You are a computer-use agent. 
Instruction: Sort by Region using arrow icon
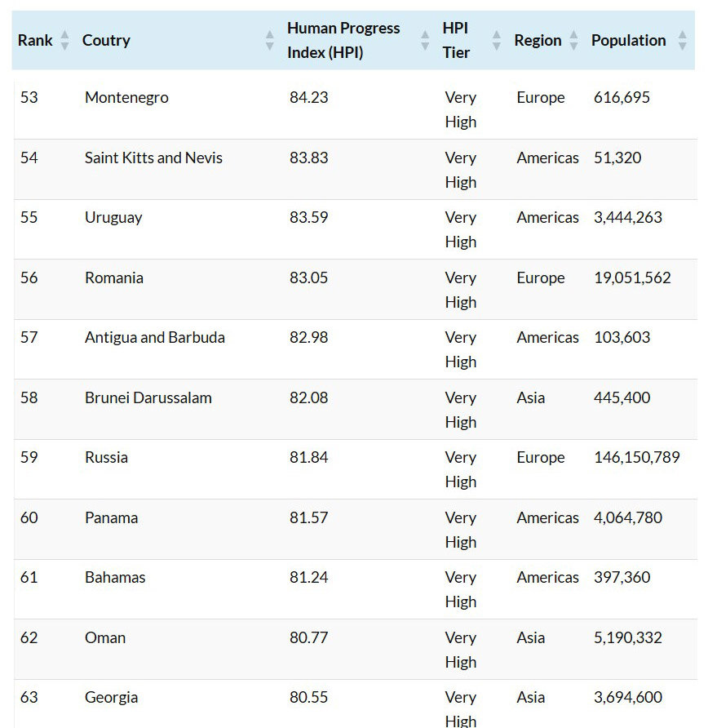pyautogui.click(x=574, y=40)
